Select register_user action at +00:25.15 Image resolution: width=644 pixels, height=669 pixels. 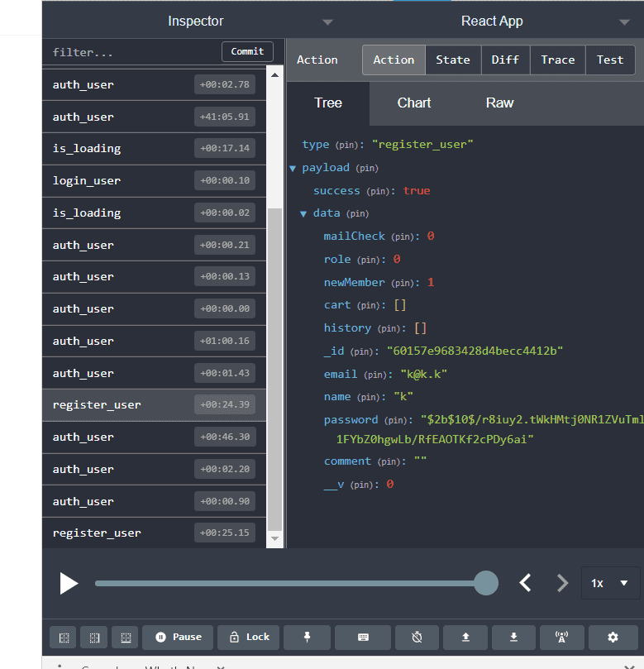coord(154,533)
